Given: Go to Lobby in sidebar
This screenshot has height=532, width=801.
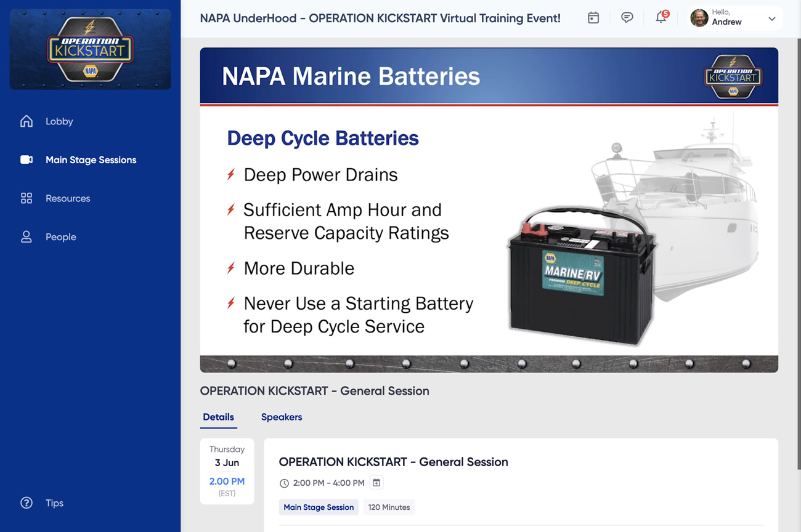Looking at the screenshot, I should click(x=59, y=121).
